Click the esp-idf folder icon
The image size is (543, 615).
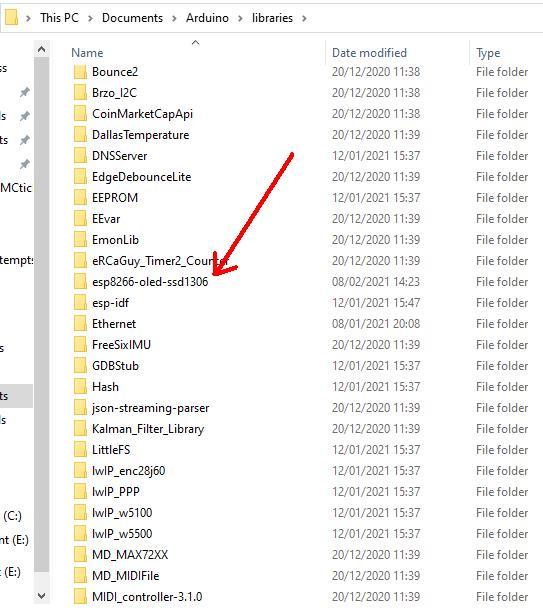click(80, 303)
